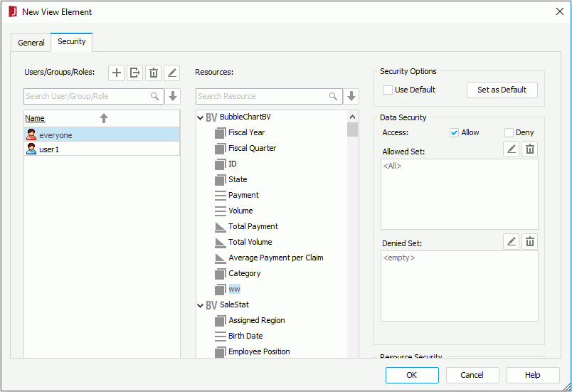Click the detail icon beside Birth Date
This screenshot has height=392, width=572.
(221, 337)
